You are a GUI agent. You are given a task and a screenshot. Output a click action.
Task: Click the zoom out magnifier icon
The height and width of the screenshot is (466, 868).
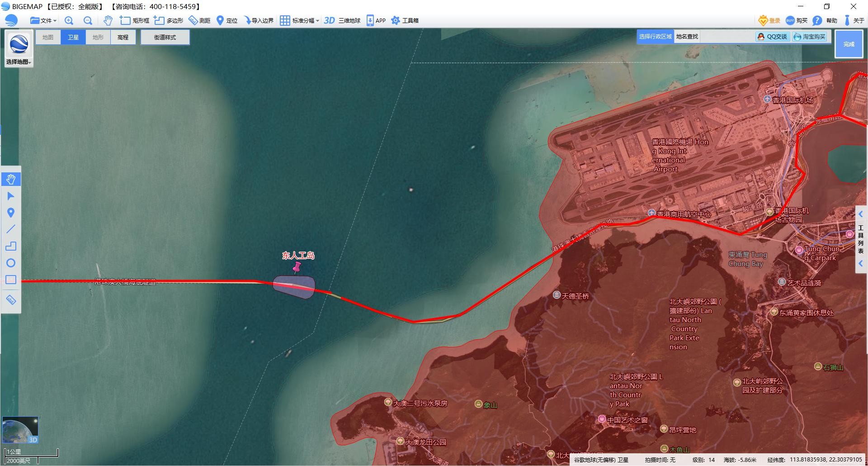88,20
